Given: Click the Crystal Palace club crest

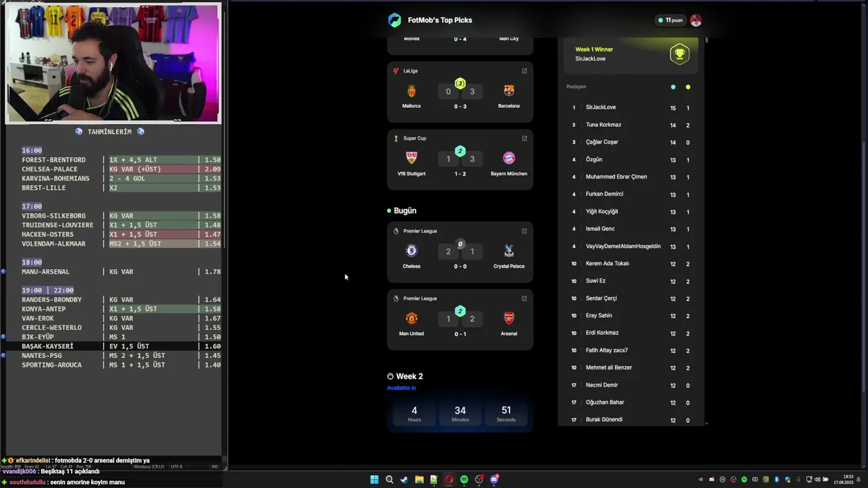Looking at the screenshot, I should click(x=509, y=251).
